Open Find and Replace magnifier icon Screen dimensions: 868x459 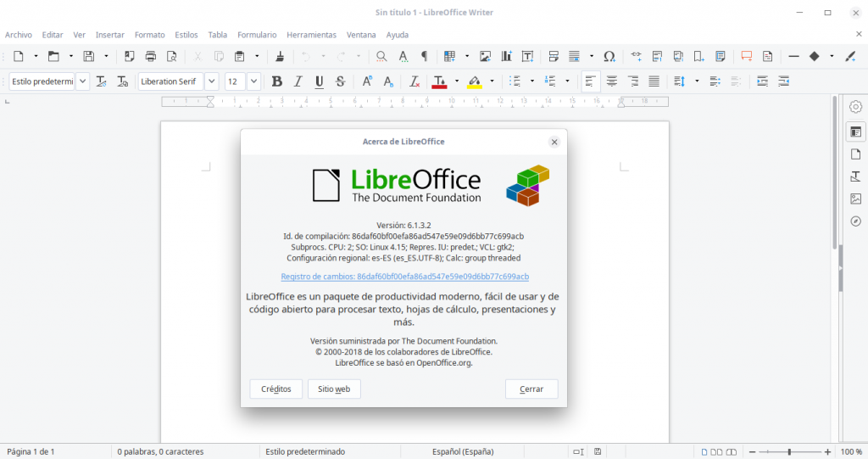(381, 56)
